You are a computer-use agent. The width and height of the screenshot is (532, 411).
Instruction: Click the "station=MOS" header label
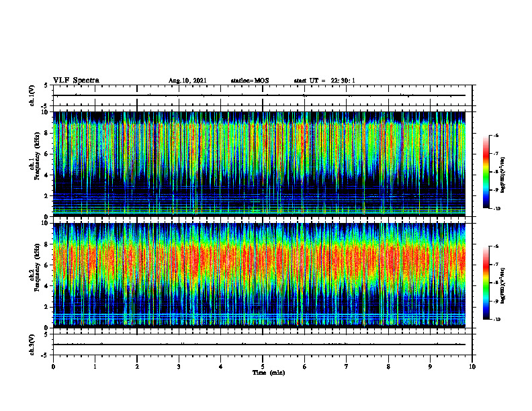250,81
